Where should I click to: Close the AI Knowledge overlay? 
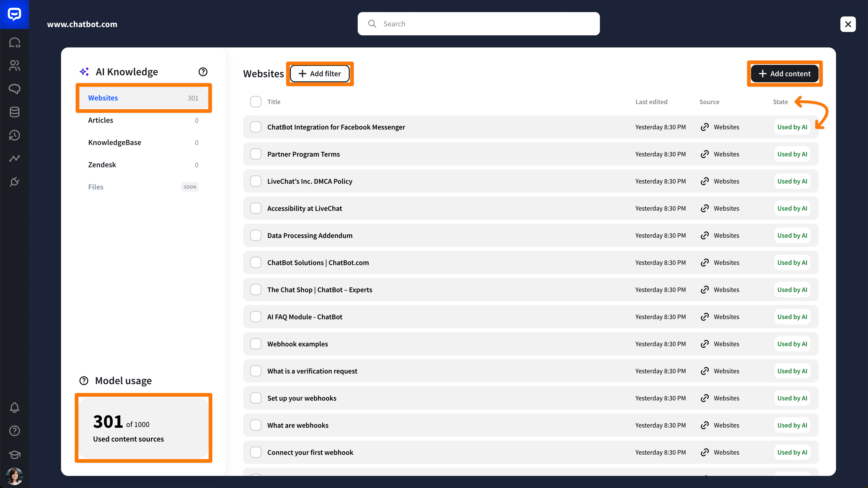point(848,24)
